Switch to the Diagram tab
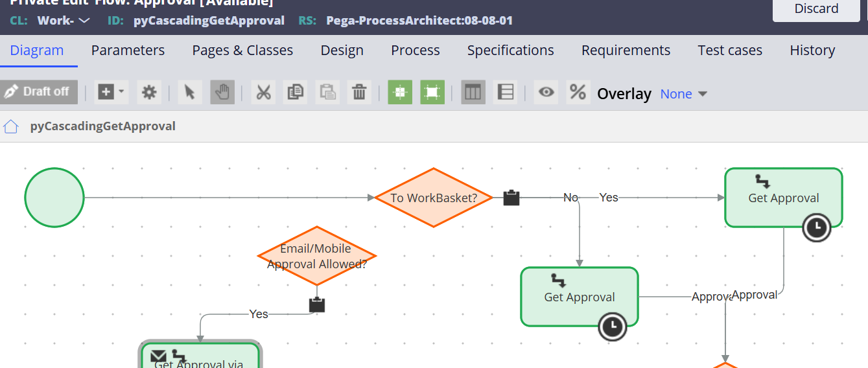Viewport: 868px width, 368px height. click(37, 51)
